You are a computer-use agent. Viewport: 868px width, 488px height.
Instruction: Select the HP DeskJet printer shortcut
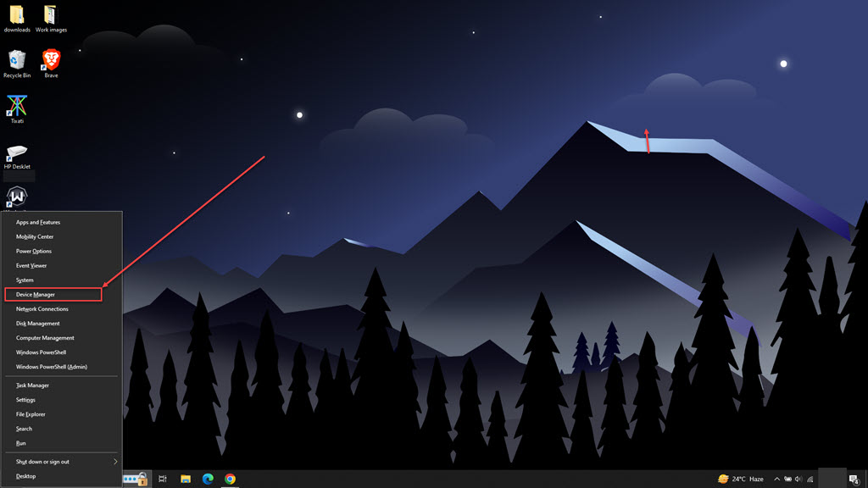click(17, 157)
